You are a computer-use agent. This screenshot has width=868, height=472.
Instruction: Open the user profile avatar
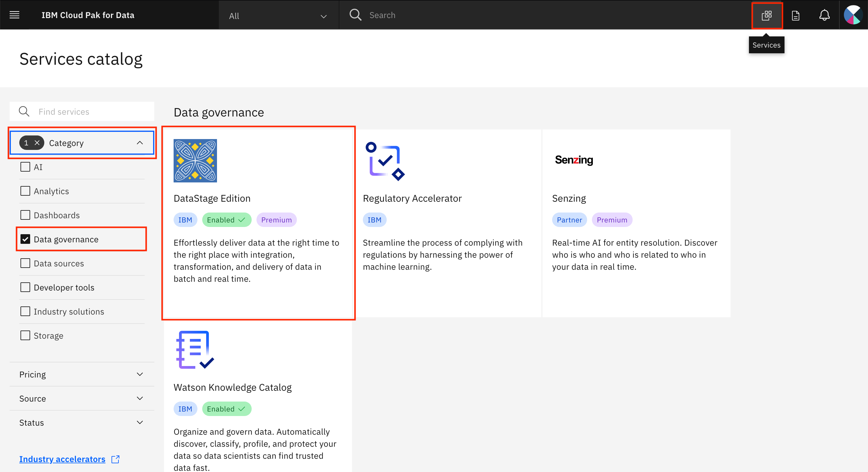(853, 15)
